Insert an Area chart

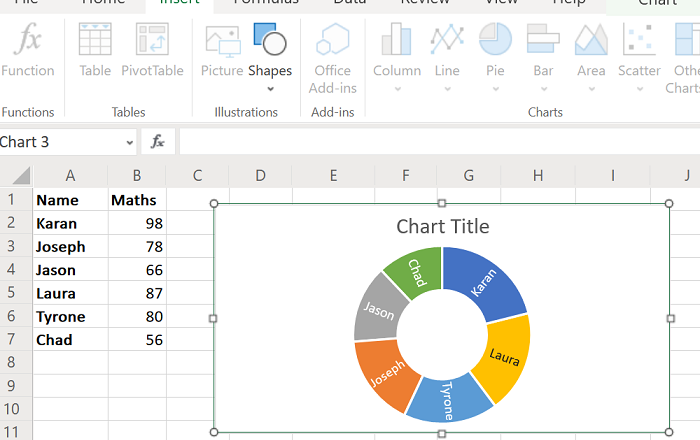point(591,56)
